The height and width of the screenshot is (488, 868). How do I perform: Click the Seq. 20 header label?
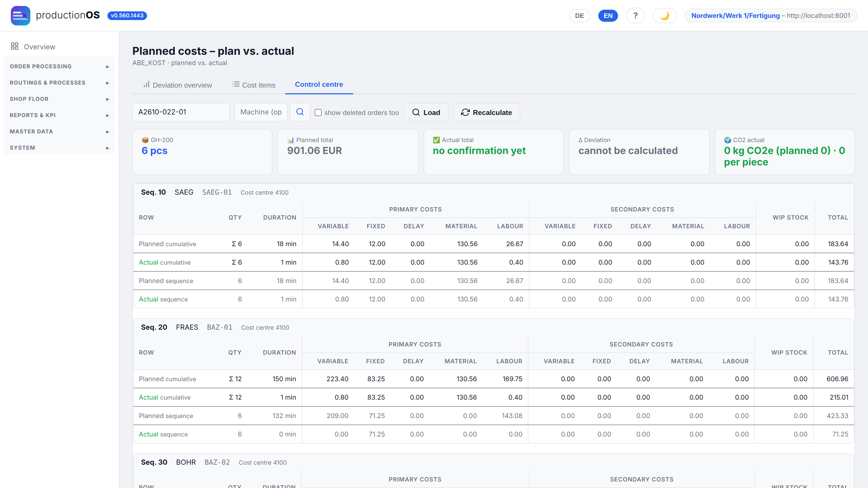pos(154,327)
